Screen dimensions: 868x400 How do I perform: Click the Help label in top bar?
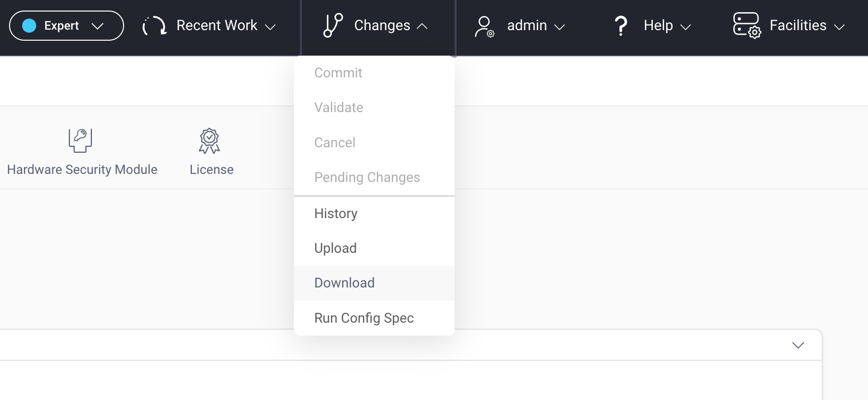(x=659, y=25)
